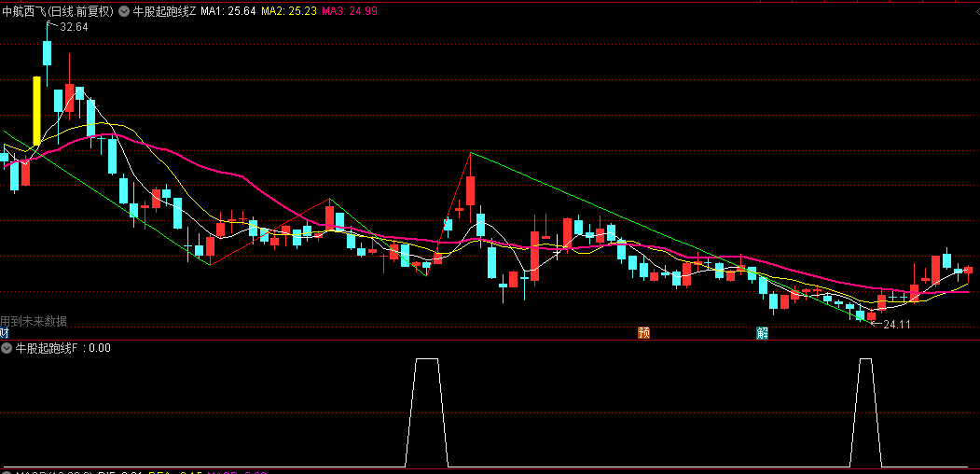This screenshot has width=980, height=474.
Task: Click the 中航西飞(日线.前复权) chart title
Action: point(58,10)
